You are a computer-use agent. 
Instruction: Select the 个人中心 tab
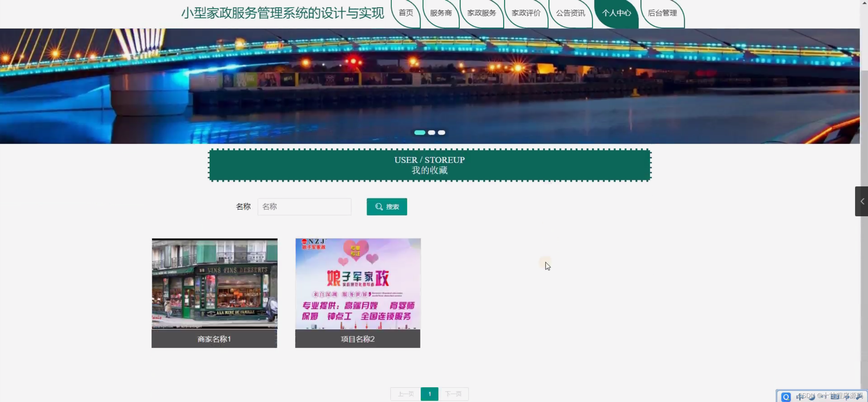click(x=616, y=13)
